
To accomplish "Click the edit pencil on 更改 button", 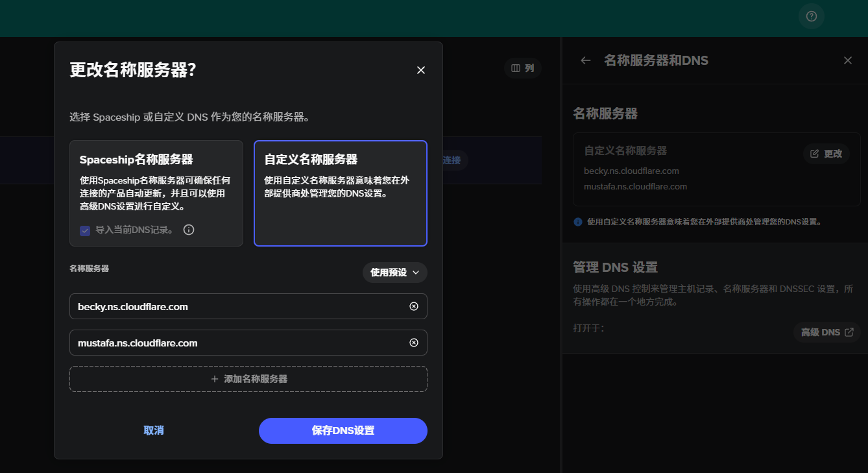I will [814, 154].
